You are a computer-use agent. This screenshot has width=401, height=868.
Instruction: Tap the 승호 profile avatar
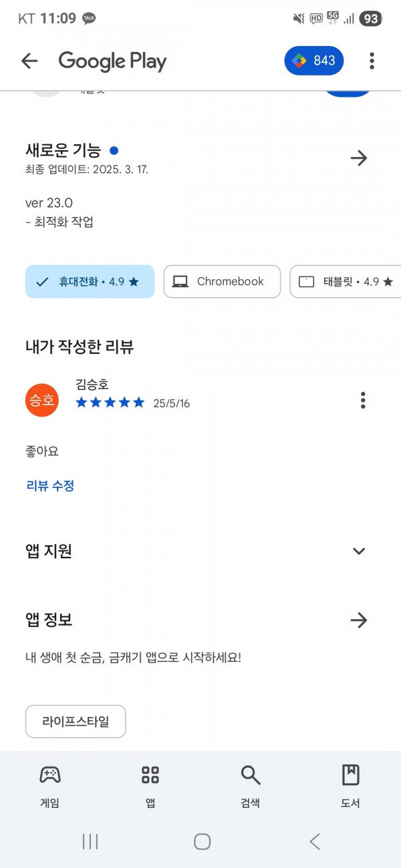click(42, 401)
